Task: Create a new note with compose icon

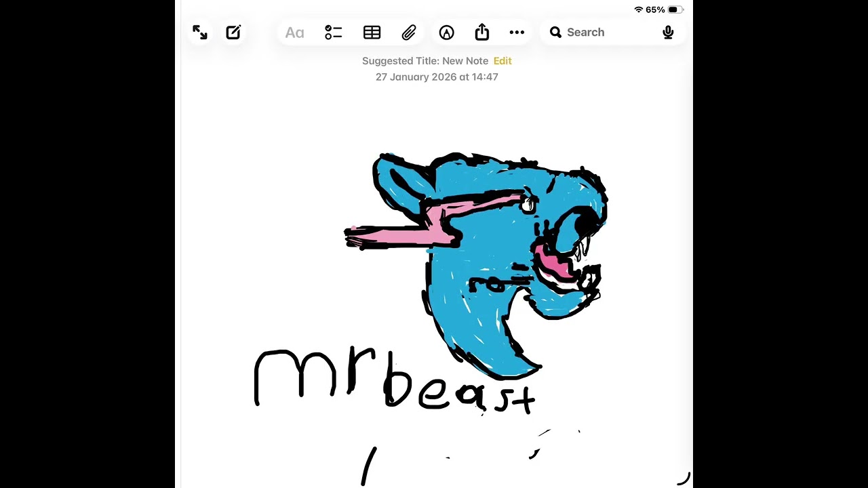Action: pyautogui.click(x=233, y=32)
